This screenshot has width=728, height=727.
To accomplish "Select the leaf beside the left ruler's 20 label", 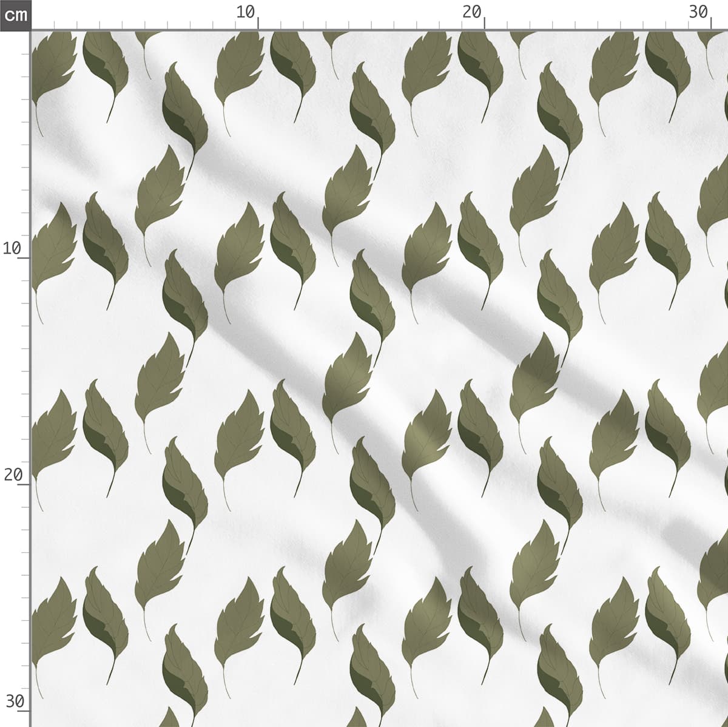I will (x=52, y=440).
